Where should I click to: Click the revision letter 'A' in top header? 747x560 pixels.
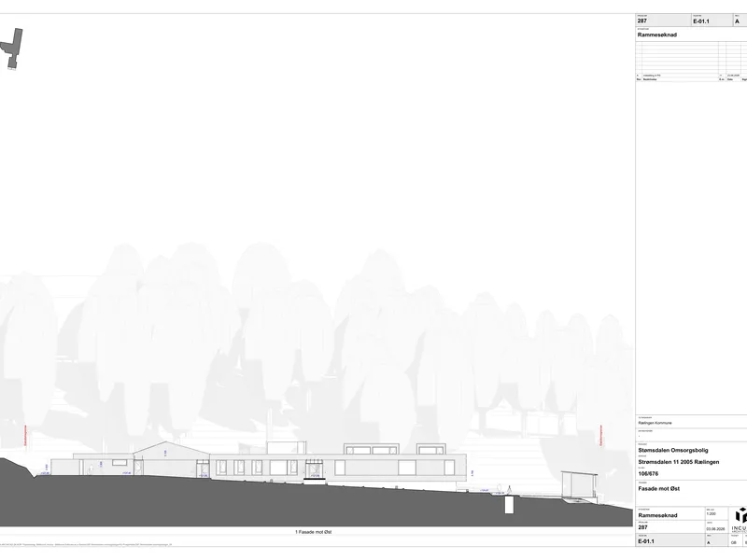pyautogui.click(x=737, y=21)
